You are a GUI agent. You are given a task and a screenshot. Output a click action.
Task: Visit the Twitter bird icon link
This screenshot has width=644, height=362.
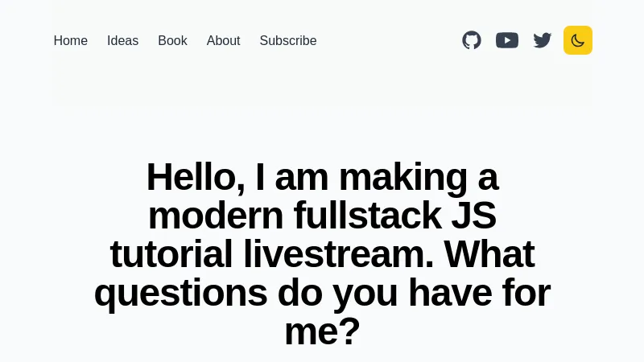pyautogui.click(x=543, y=40)
